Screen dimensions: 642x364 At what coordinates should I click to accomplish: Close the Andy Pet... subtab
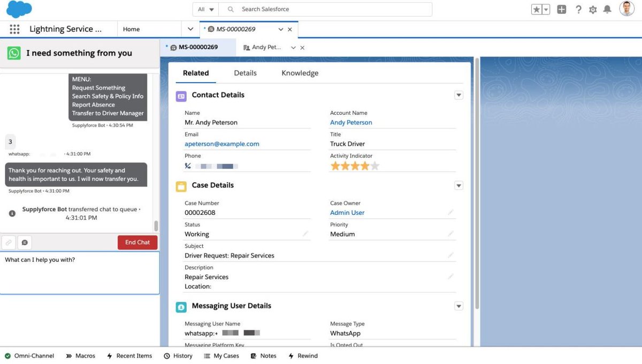[x=302, y=48]
